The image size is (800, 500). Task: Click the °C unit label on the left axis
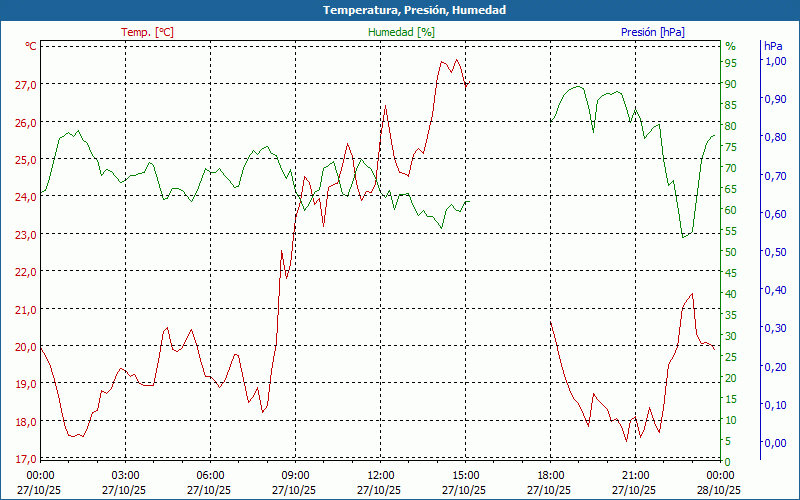[31, 46]
